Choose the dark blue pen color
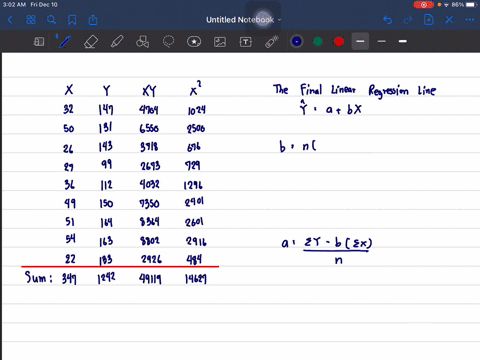The width and height of the screenshot is (480, 360). pyautogui.click(x=297, y=41)
